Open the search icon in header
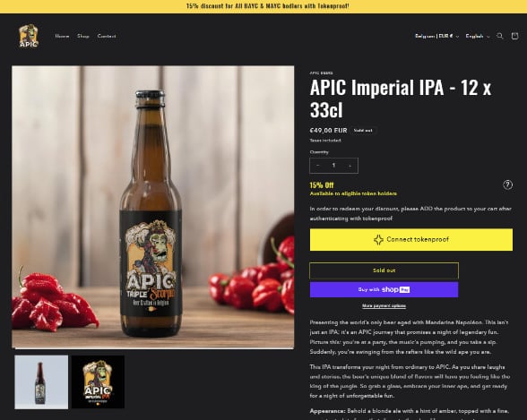527x420 pixels. (x=500, y=36)
